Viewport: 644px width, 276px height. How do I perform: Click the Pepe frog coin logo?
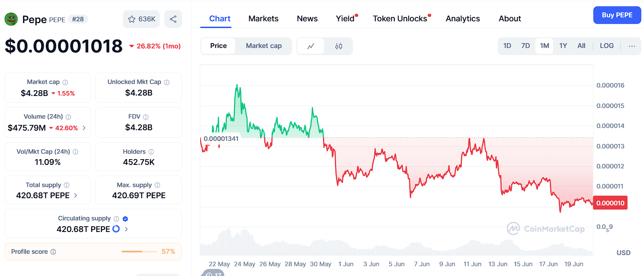click(11, 19)
